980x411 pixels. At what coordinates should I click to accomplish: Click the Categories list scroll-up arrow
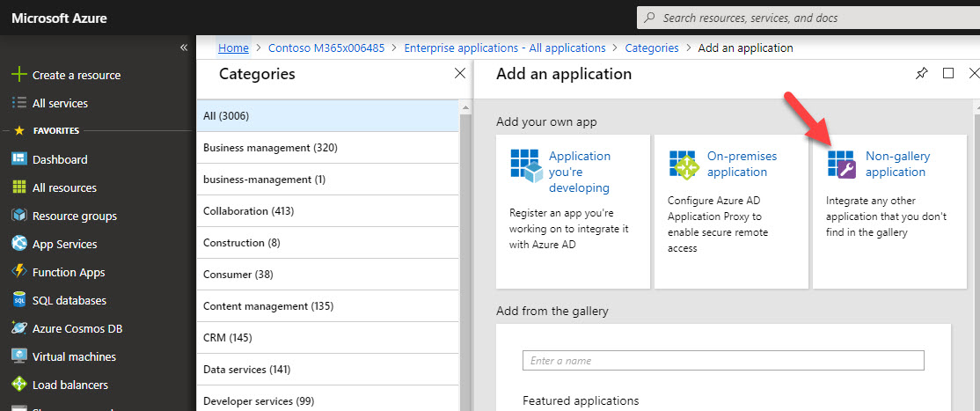click(465, 107)
